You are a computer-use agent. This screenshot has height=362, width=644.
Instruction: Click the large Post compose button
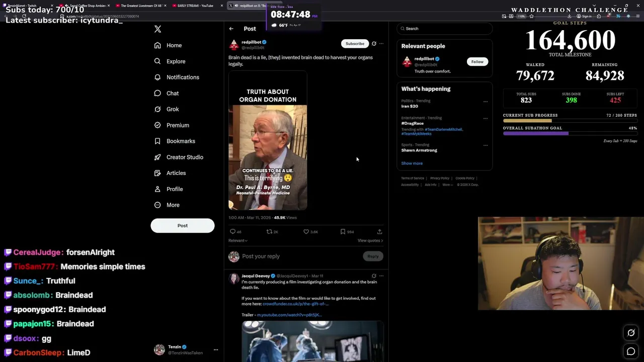coord(182,226)
